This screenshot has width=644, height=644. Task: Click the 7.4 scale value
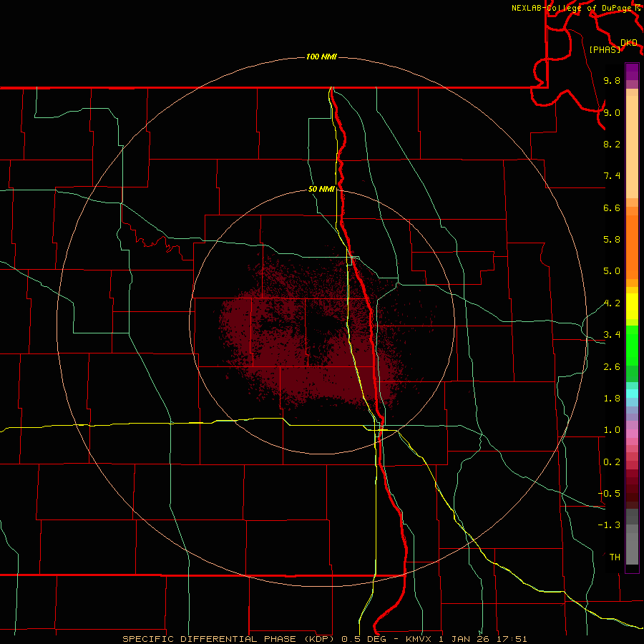click(x=612, y=176)
